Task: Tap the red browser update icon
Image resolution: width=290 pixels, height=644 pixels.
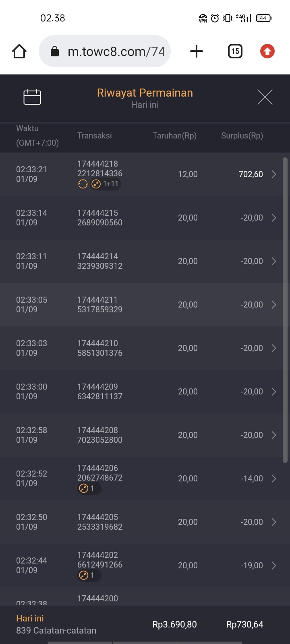Action: 267,52
